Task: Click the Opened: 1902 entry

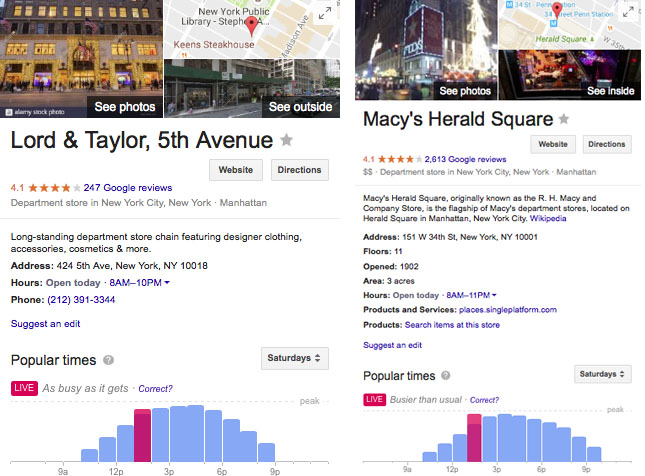Action: tap(391, 267)
